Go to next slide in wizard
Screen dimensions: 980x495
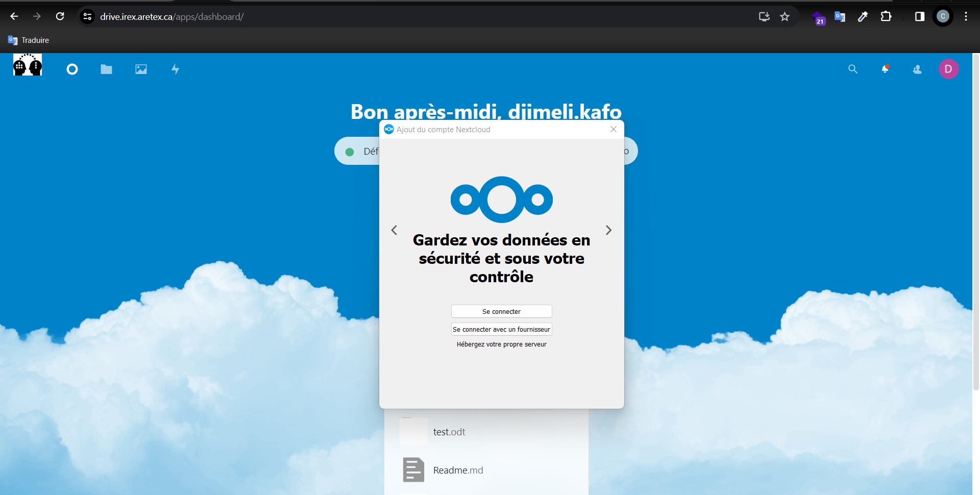pos(608,230)
